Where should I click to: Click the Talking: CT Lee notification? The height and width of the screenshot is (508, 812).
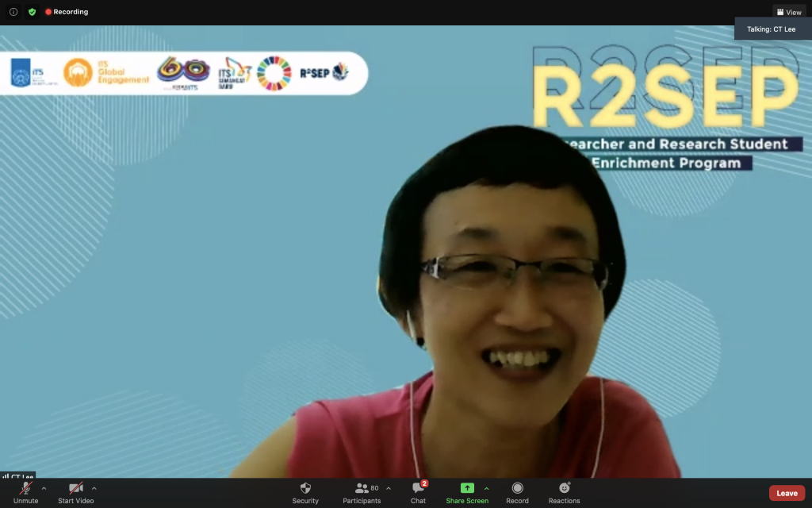[x=772, y=29]
